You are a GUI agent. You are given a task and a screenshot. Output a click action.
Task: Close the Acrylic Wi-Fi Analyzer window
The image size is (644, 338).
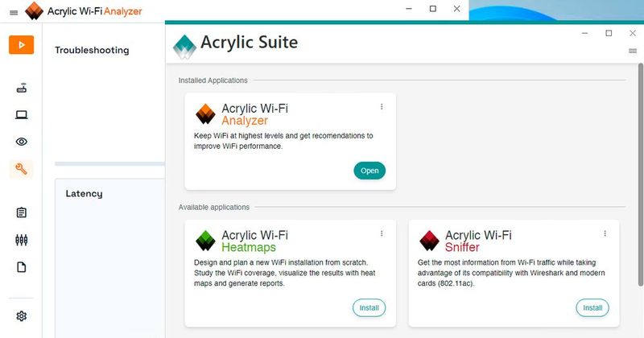pyautogui.click(x=456, y=9)
